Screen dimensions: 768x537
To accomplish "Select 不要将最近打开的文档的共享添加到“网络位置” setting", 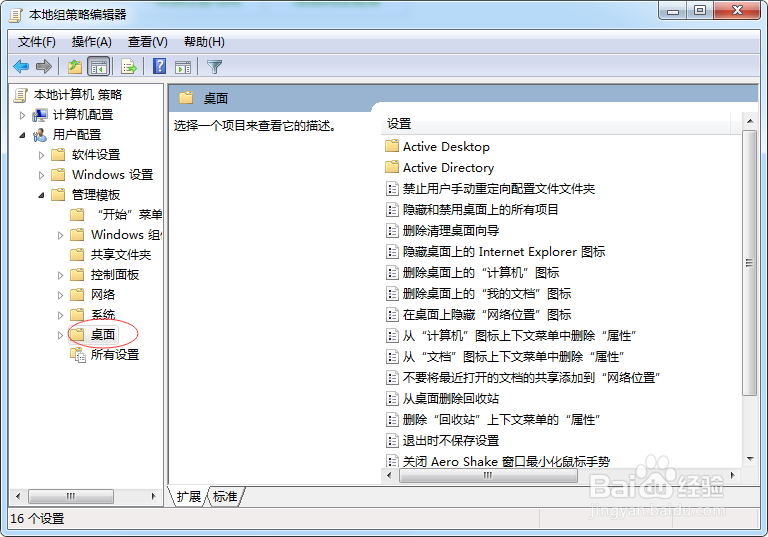I will [x=523, y=378].
